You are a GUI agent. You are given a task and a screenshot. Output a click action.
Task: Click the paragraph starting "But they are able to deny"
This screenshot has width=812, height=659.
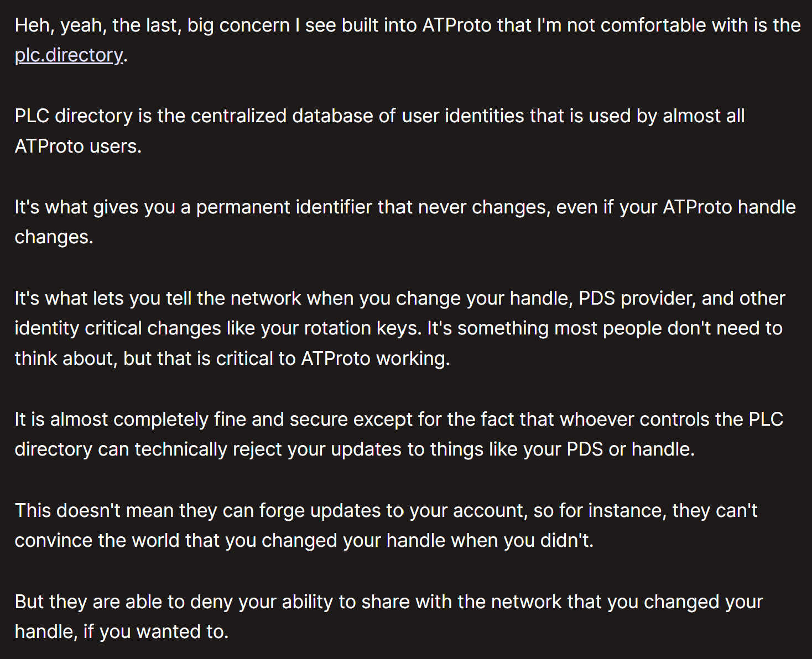pyautogui.click(x=388, y=602)
